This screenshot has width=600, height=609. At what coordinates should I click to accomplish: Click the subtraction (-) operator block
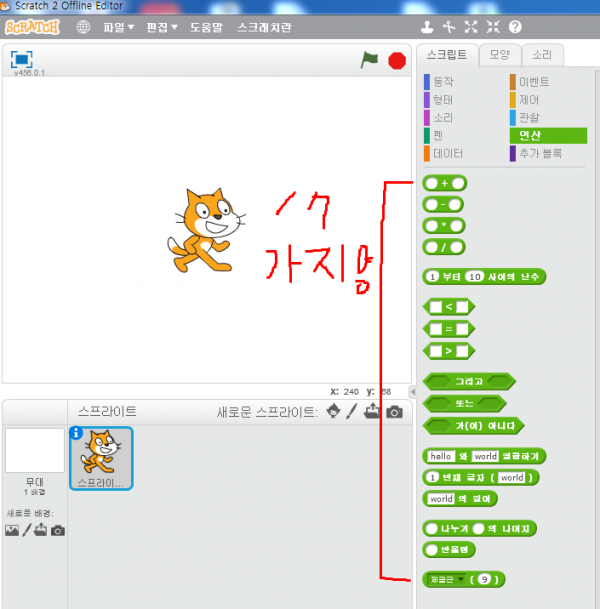click(x=443, y=204)
